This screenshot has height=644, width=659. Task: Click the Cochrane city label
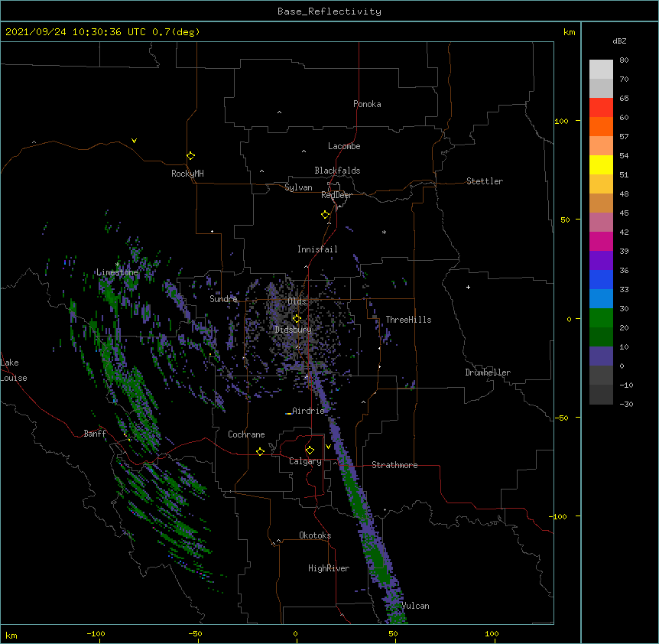246,434
